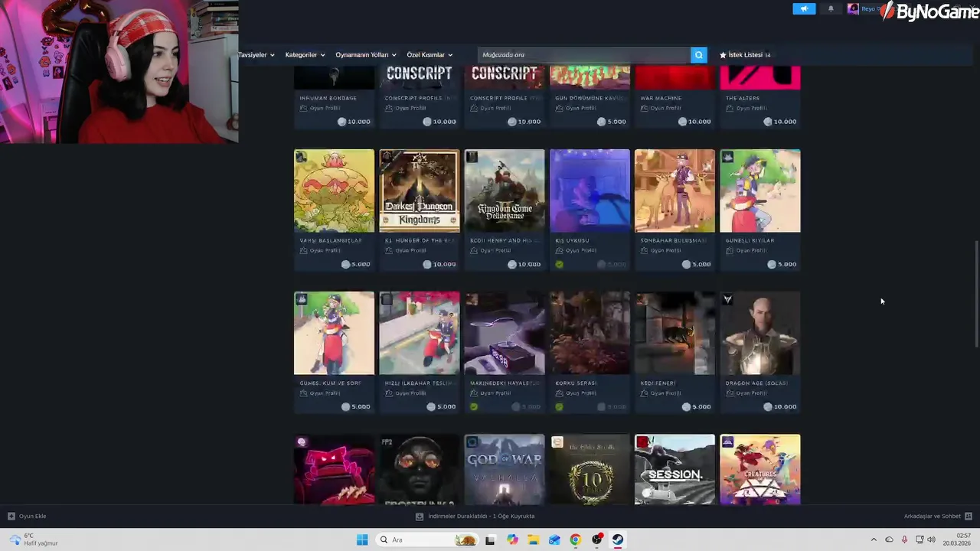Open the star İstek Listesi wishlist link
980x551 pixels.
click(x=745, y=55)
